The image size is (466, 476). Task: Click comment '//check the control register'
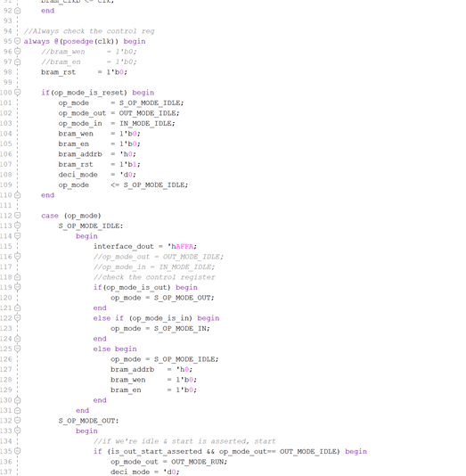tap(154, 277)
